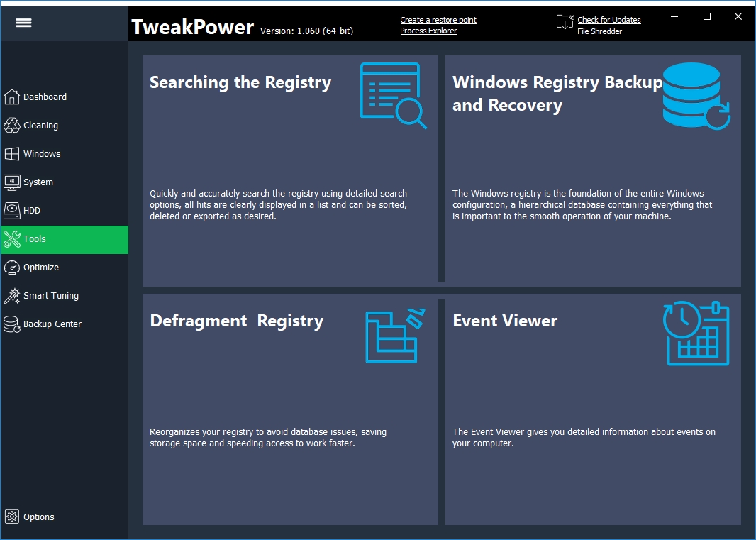756x540 pixels.
Task: Toggle the hamburger menu icon
Action: coord(23,23)
